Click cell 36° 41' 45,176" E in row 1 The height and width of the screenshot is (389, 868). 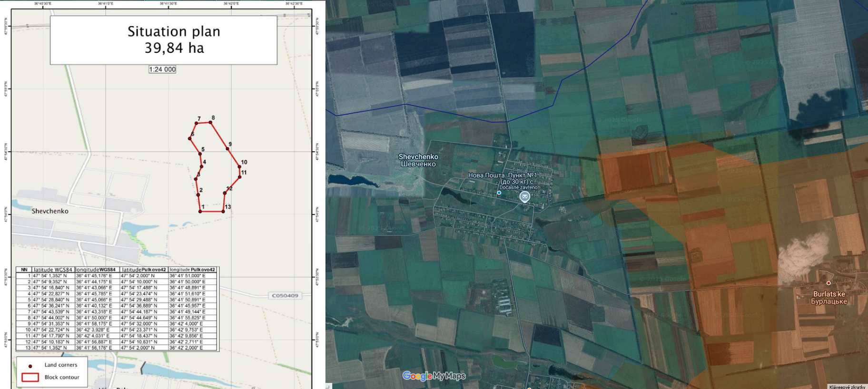coord(97,275)
